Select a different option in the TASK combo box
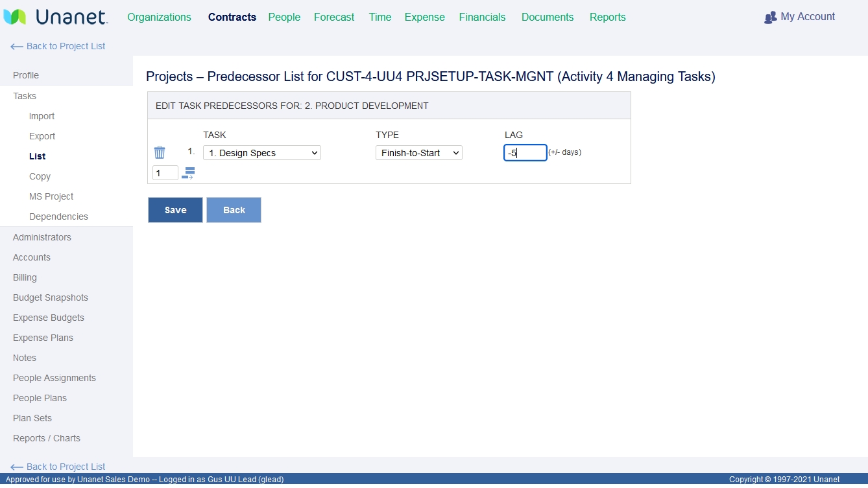The width and height of the screenshot is (868, 488). coord(261,152)
